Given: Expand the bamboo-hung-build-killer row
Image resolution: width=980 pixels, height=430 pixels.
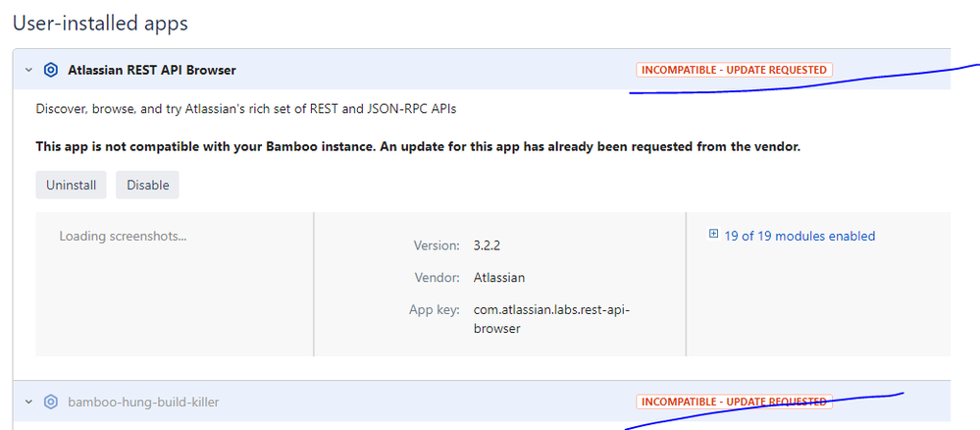Looking at the screenshot, I should point(28,402).
